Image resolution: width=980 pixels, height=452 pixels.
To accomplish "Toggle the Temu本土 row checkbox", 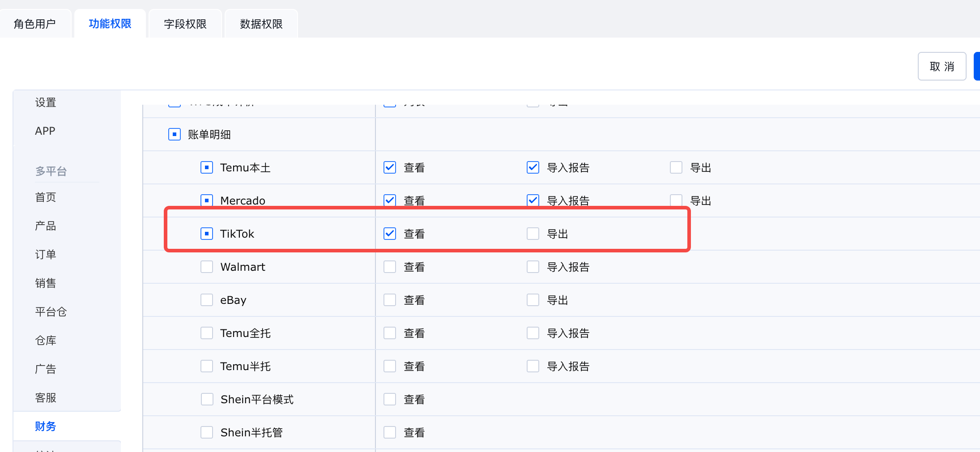I will pyautogui.click(x=207, y=167).
